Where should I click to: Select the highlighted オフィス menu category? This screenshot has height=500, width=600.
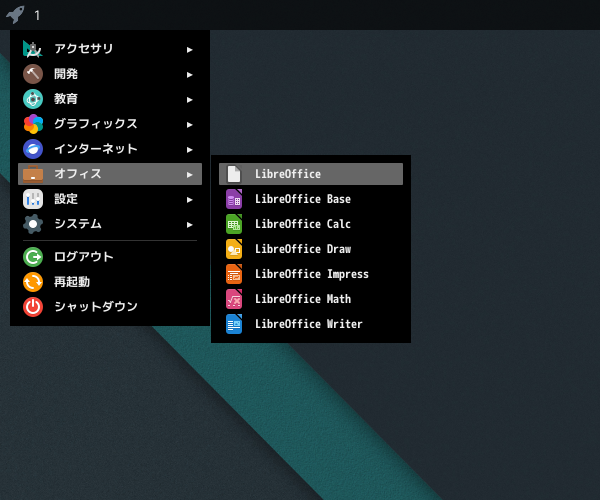coord(110,174)
